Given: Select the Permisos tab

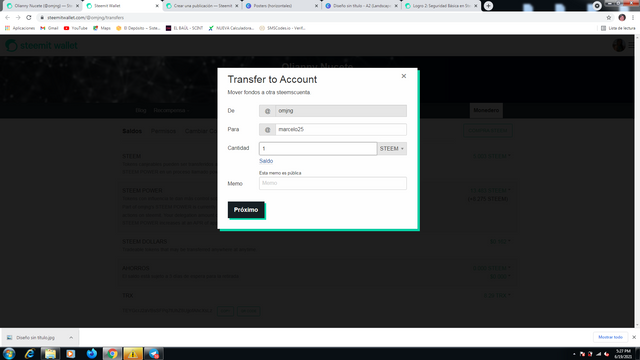Looking at the screenshot, I should [x=163, y=131].
